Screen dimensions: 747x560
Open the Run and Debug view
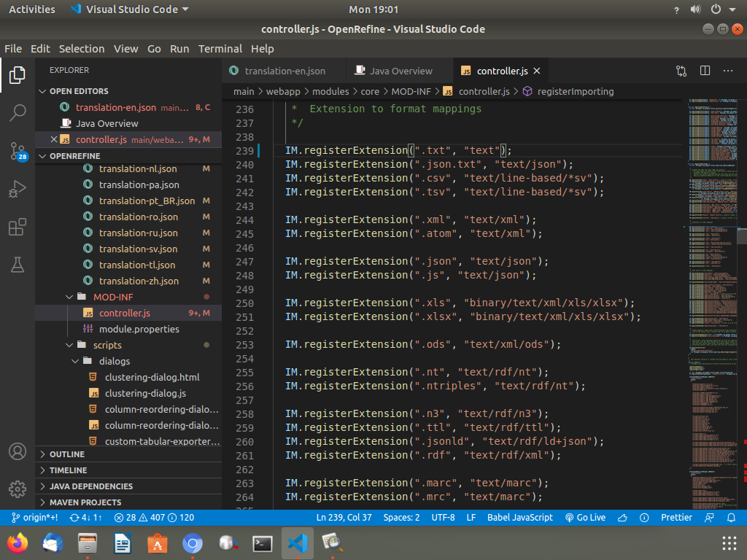pyautogui.click(x=18, y=189)
